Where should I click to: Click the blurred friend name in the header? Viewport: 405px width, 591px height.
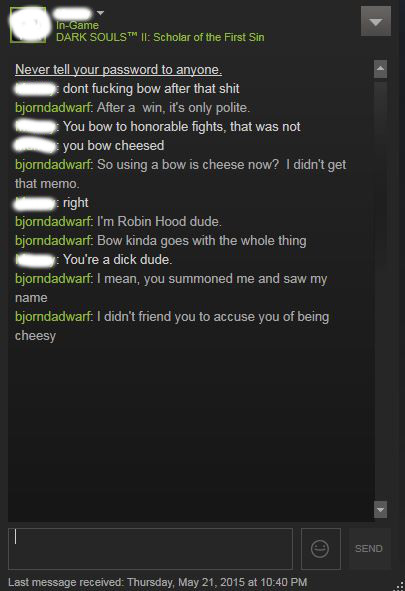pos(73,14)
